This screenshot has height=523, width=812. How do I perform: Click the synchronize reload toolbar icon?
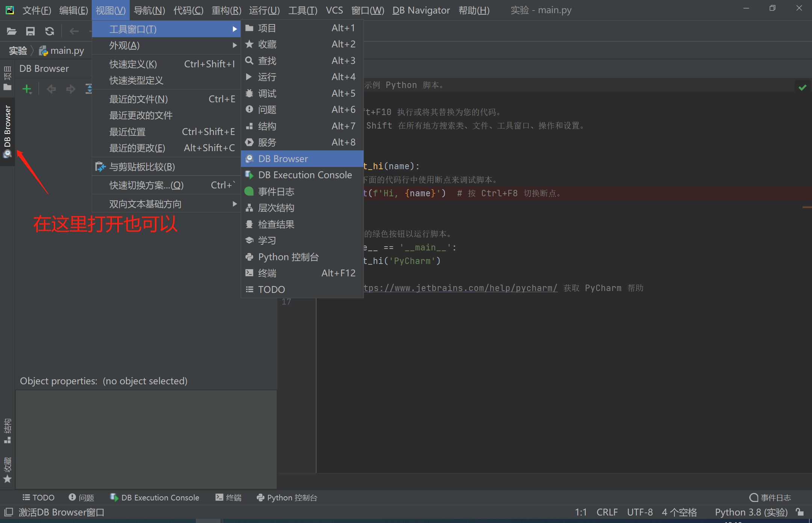tap(49, 31)
